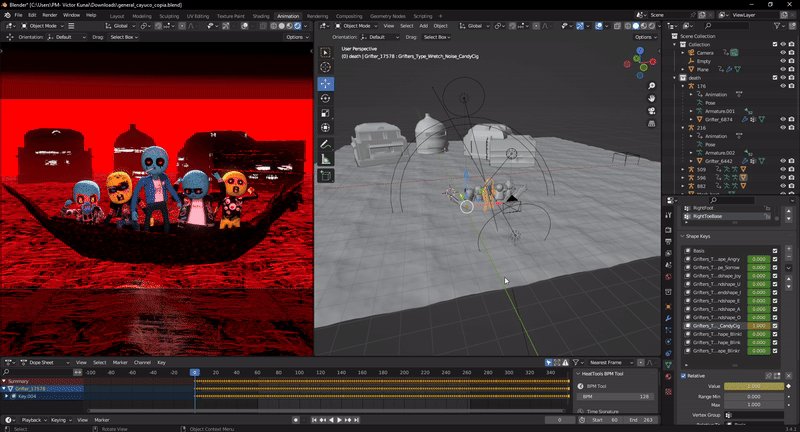Image resolution: width=800 pixels, height=432 pixels.
Task: Open Dope Sheet Channel menu
Action: tap(142, 363)
